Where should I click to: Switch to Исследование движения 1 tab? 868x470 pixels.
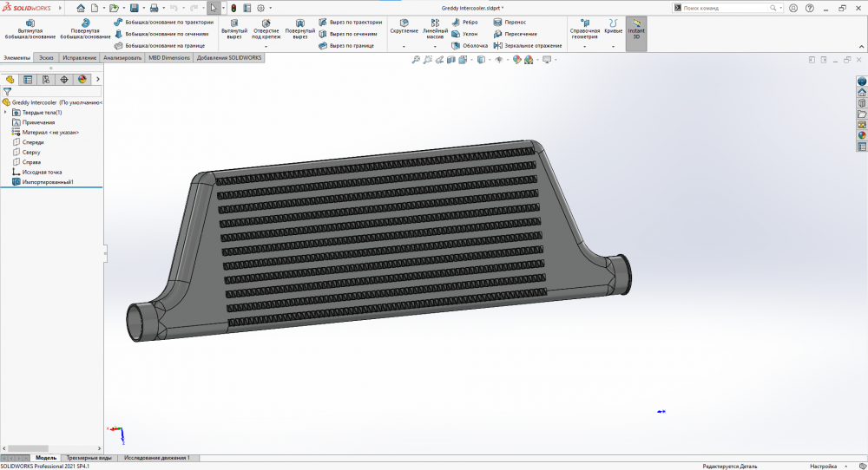(157, 457)
